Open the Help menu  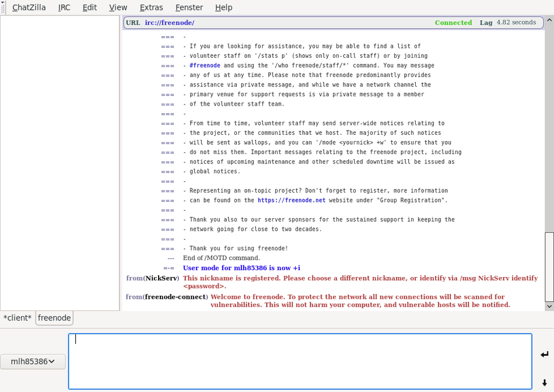point(224,8)
